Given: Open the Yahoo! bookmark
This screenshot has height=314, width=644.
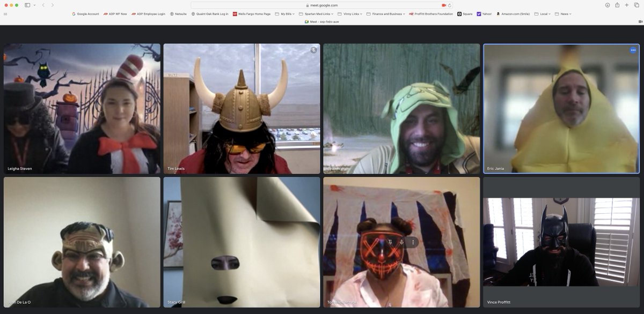Looking at the screenshot, I should click(x=486, y=14).
